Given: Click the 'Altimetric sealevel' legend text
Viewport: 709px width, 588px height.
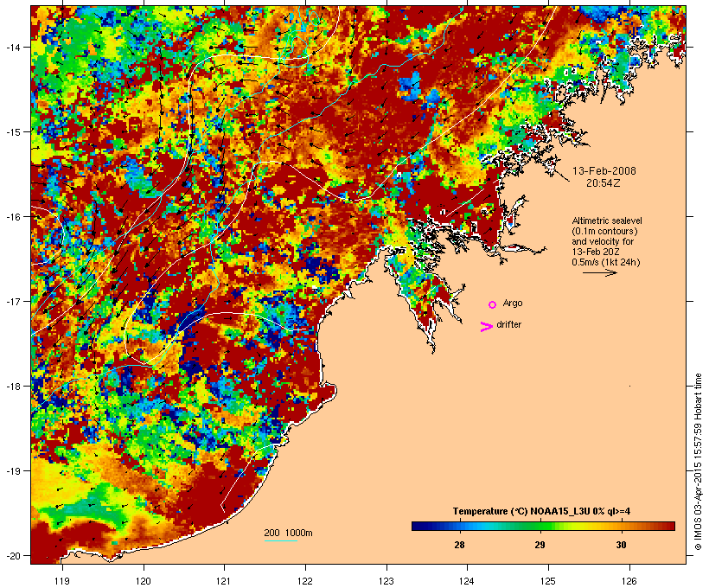Looking at the screenshot, I should 607,220.
